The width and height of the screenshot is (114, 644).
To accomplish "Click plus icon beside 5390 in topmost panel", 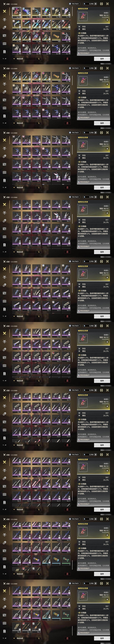I will [x=95, y=4].
